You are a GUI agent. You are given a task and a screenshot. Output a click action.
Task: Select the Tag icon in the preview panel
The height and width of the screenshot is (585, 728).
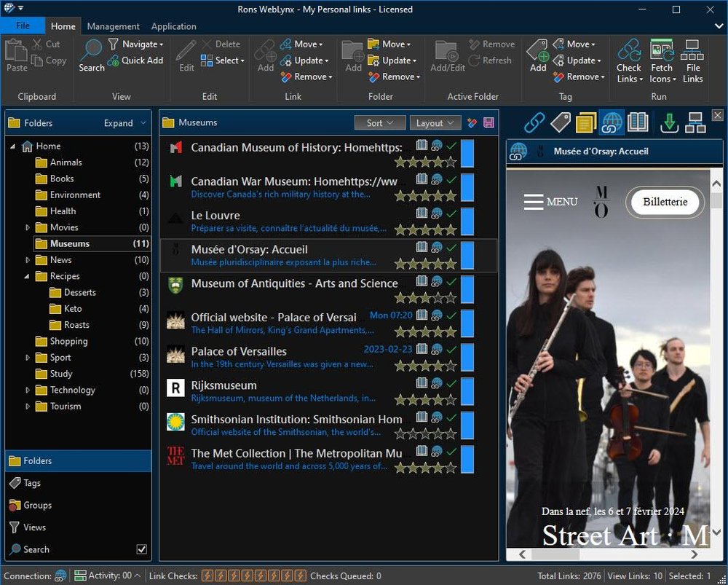pos(561,122)
